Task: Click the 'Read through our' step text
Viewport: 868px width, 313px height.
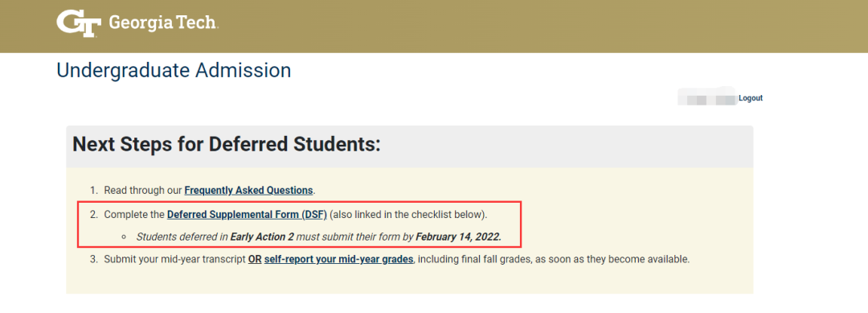Action: tap(143, 190)
